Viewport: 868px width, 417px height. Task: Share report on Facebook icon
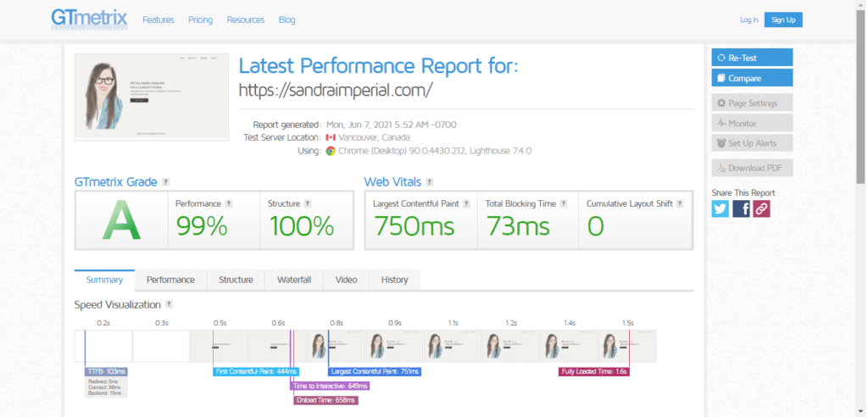(741, 208)
